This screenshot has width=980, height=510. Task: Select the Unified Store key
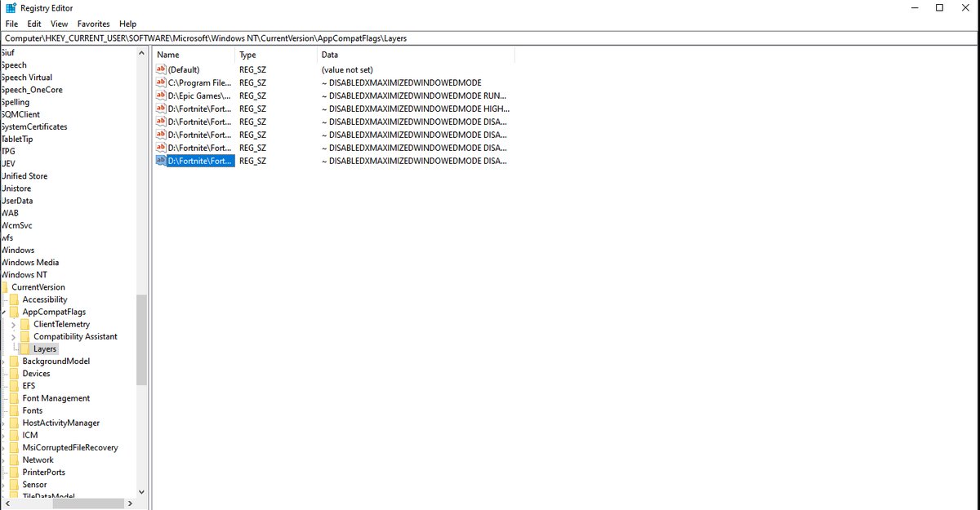click(x=24, y=175)
